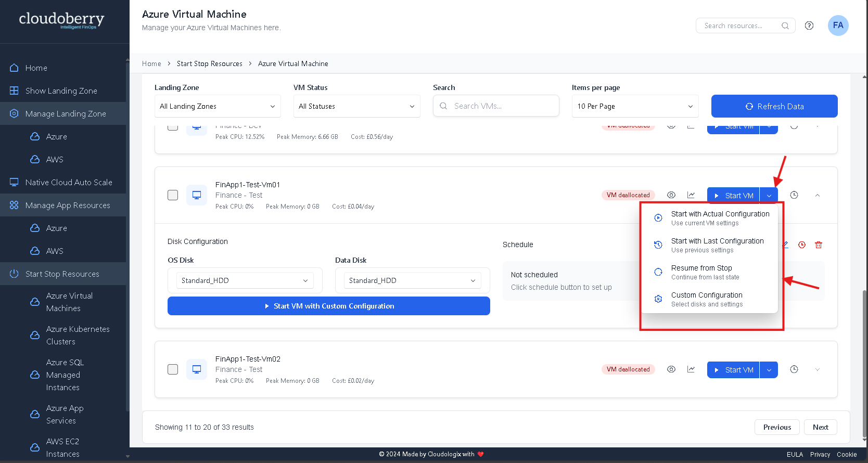Click Start VM for FinApp1-Test-Vm01
The width and height of the screenshot is (868, 463).
(733, 196)
